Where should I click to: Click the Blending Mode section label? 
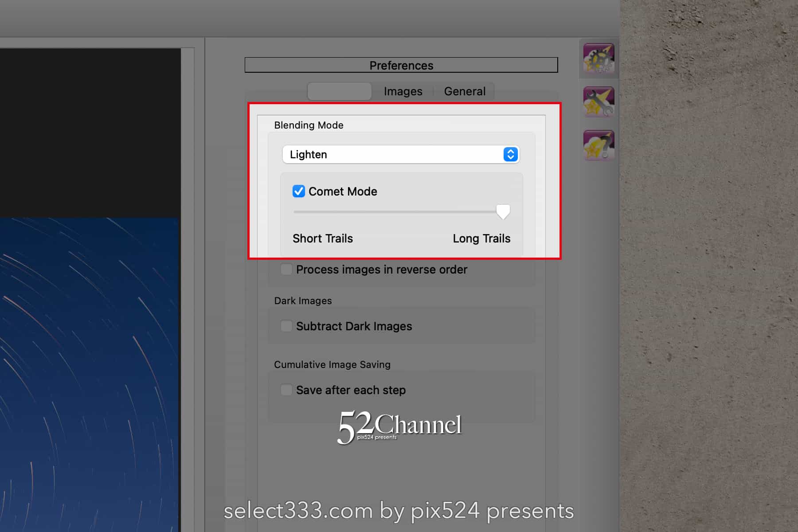(x=309, y=125)
